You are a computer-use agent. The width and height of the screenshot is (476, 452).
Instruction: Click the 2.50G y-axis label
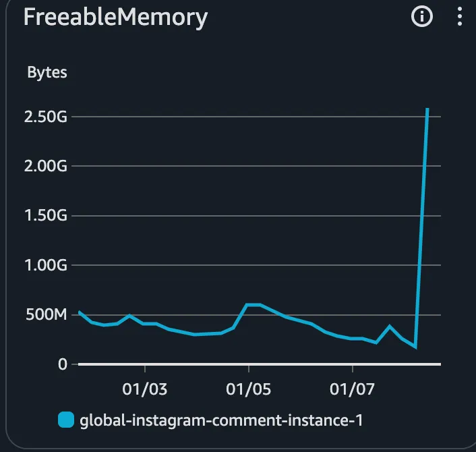(x=46, y=117)
